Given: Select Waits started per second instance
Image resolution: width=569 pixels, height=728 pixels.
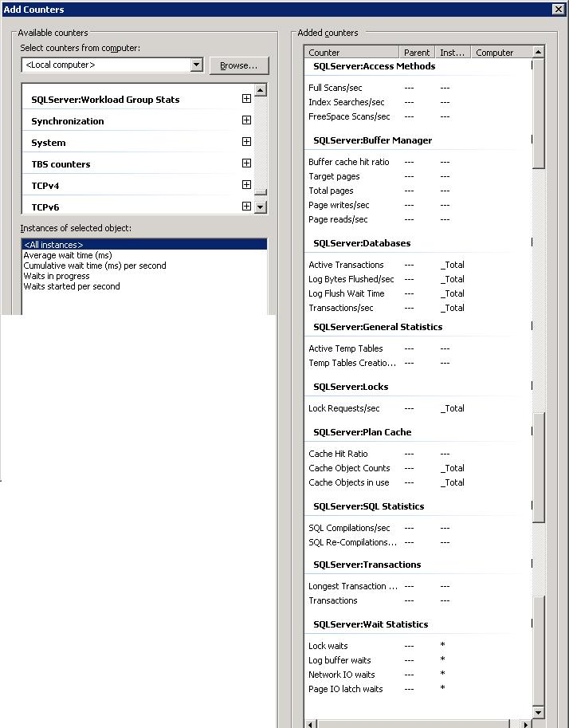Looking at the screenshot, I should coord(72,286).
